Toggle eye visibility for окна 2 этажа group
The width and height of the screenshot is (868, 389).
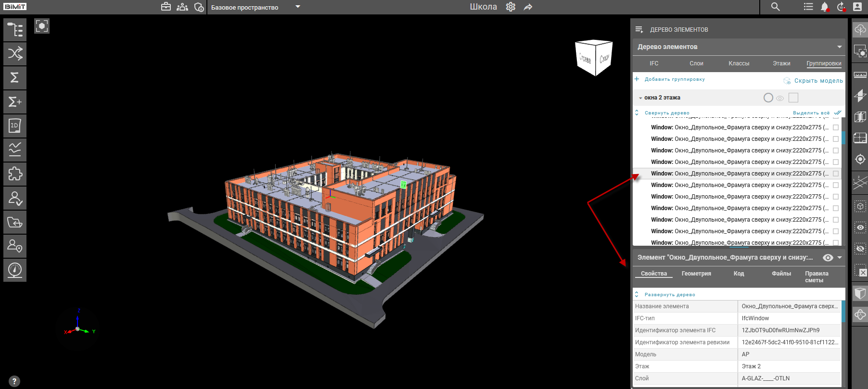(780, 98)
